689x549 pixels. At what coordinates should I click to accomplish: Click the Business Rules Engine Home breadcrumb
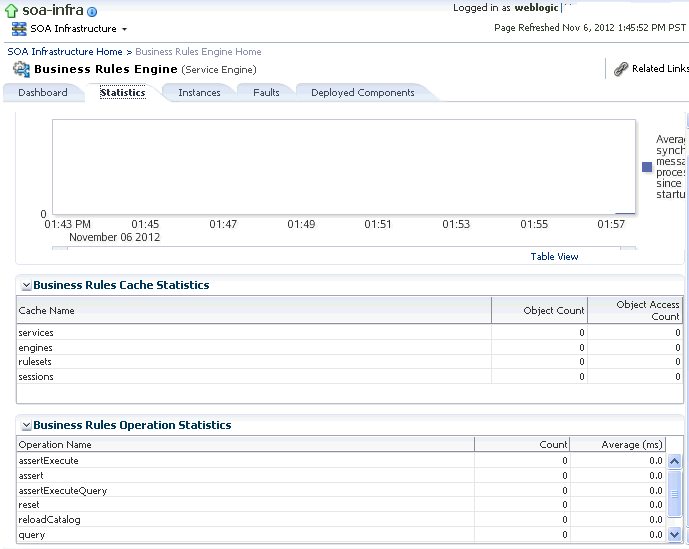[x=198, y=52]
